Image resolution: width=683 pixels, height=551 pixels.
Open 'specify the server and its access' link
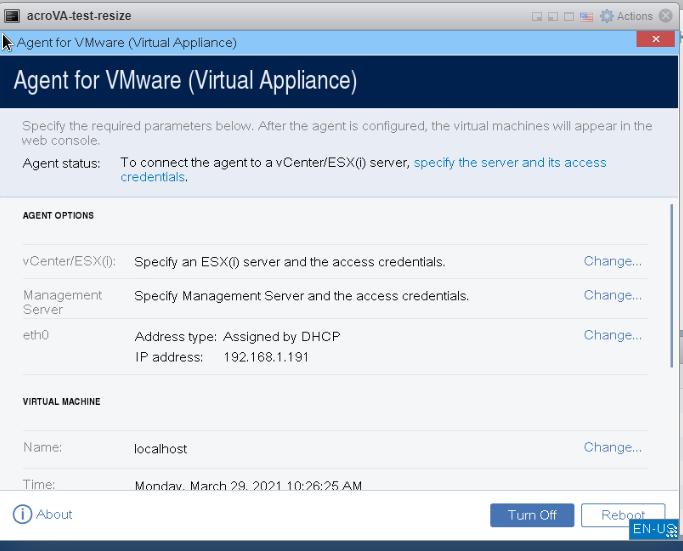510,162
